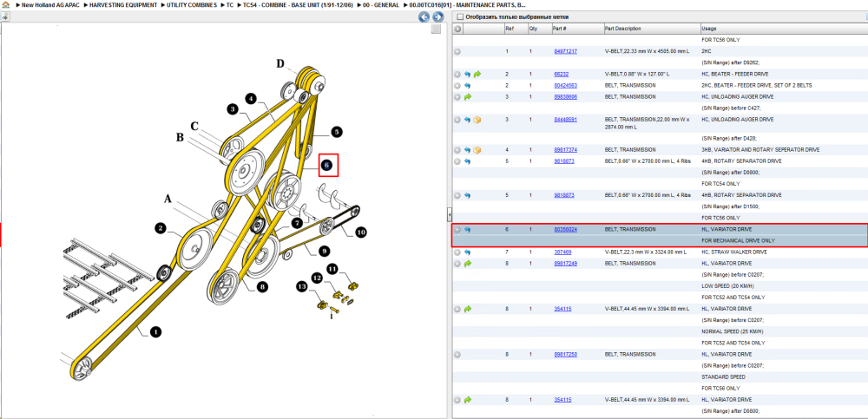Open the 00 - GENERAL breadcrumb
This screenshot has height=419, width=868.
[x=381, y=5]
